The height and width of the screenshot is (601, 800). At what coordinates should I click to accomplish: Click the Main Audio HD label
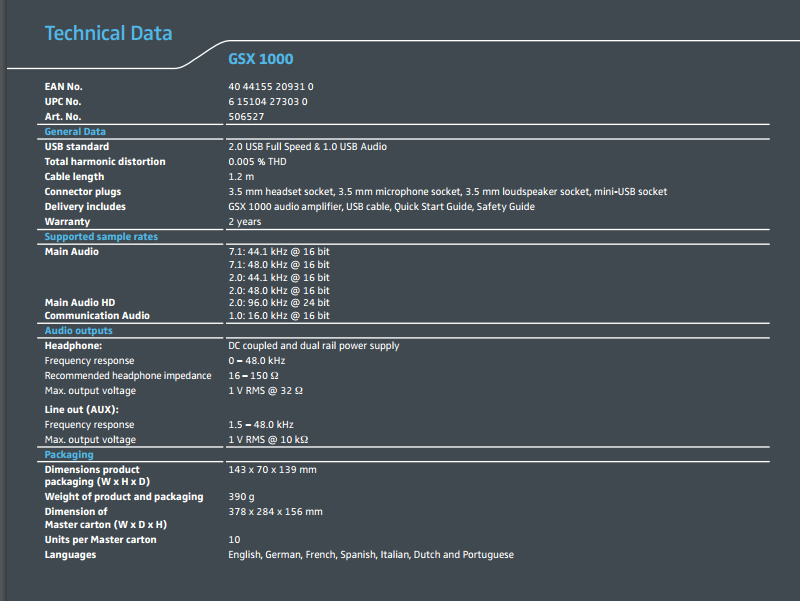[x=80, y=303]
